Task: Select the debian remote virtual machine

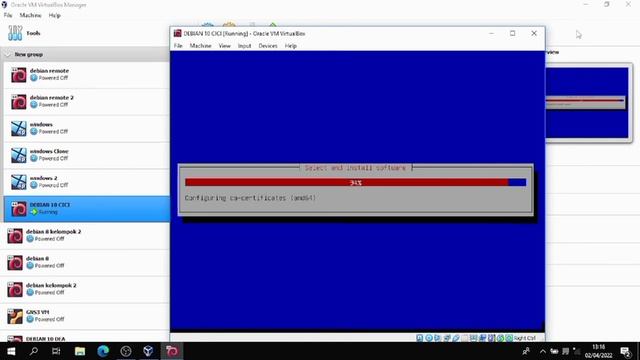Action: tap(87, 75)
